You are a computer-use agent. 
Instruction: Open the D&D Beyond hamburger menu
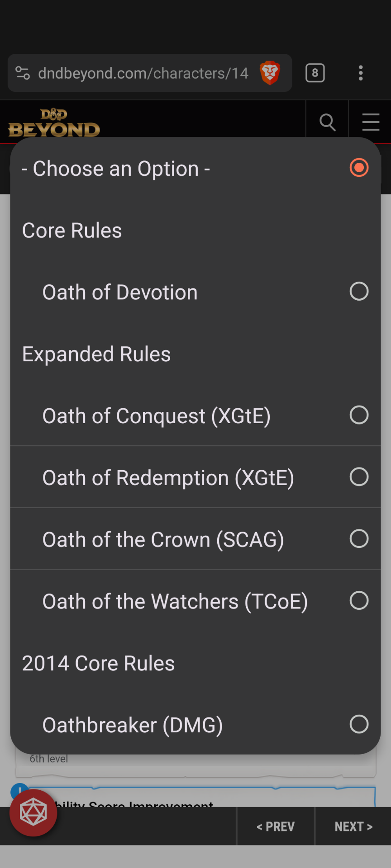371,122
